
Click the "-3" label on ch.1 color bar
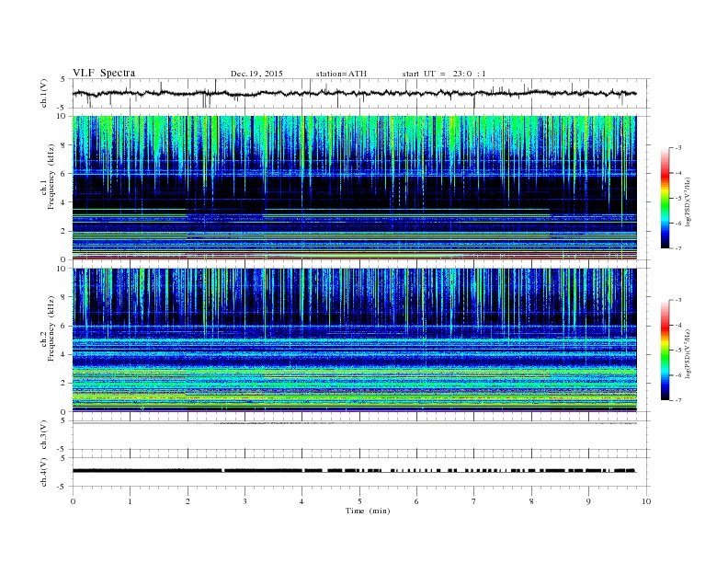677,148
